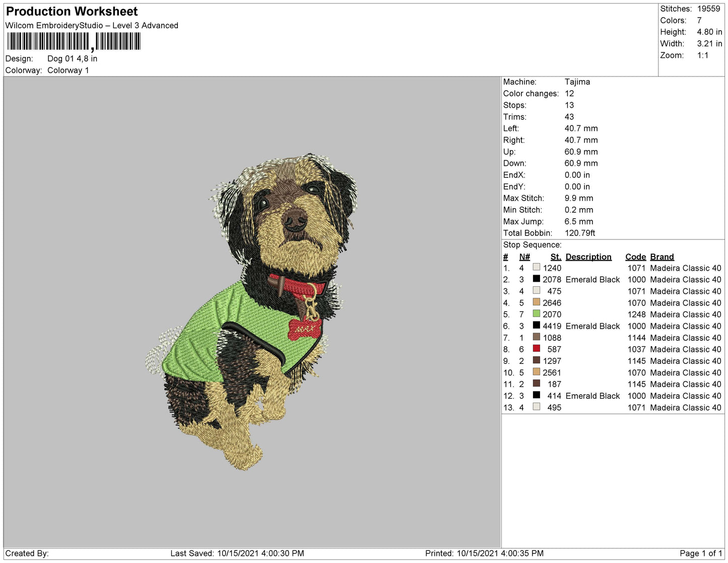Click the 'Page 1 of 1' footer text

point(701,553)
